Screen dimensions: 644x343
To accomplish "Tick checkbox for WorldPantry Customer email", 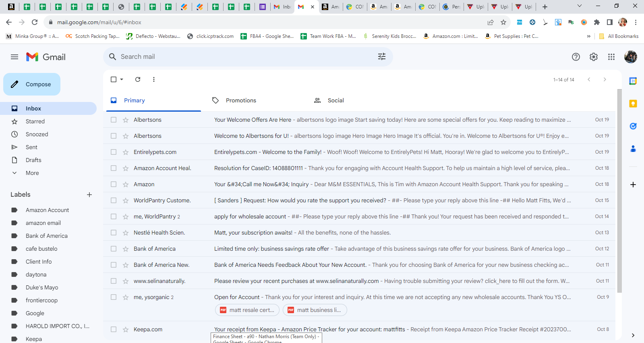I will (114, 200).
